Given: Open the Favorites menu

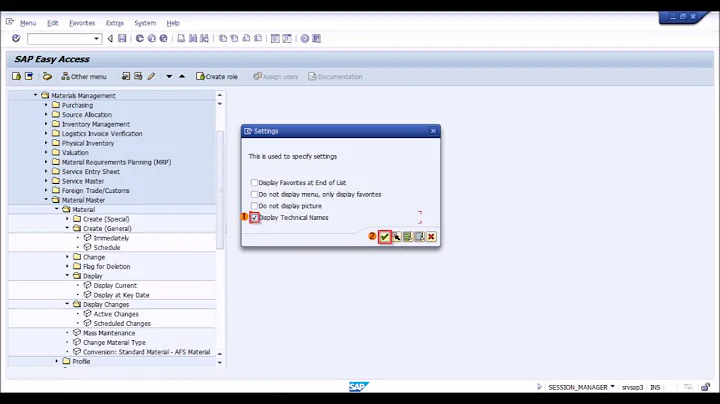Looking at the screenshot, I should click(x=82, y=23).
